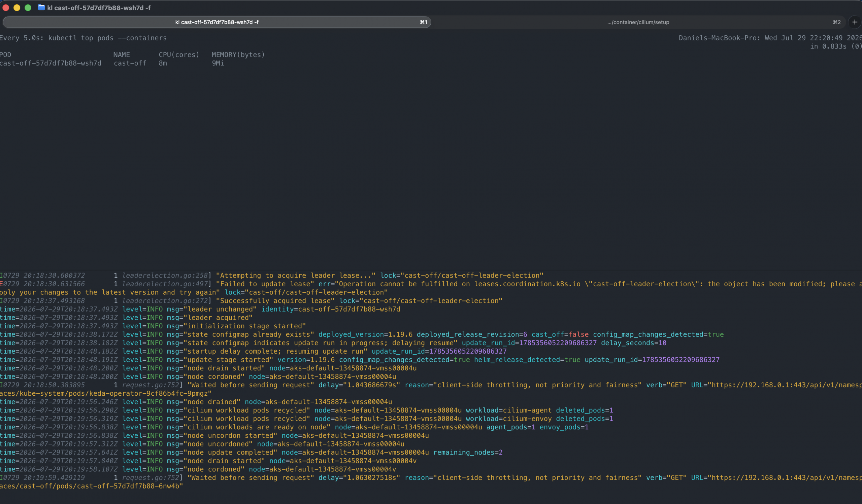Click delay="1.063027518s" value
The height and width of the screenshot is (504, 862).
[x=359, y=478]
